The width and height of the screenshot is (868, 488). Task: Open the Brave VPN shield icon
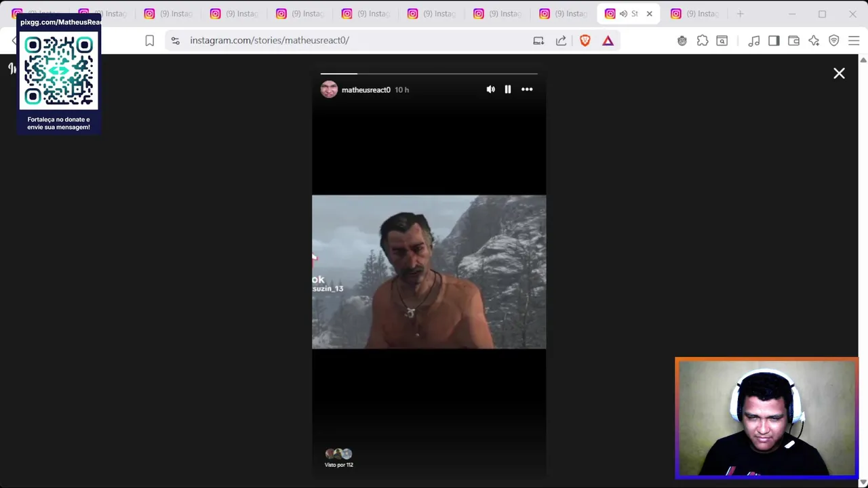pyautogui.click(x=834, y=41)
